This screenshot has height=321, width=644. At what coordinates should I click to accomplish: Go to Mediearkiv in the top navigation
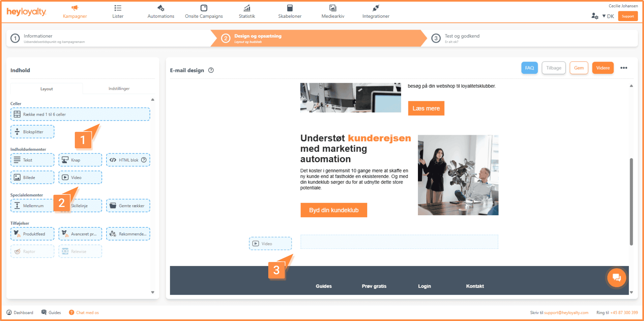(x=333, y=12)
